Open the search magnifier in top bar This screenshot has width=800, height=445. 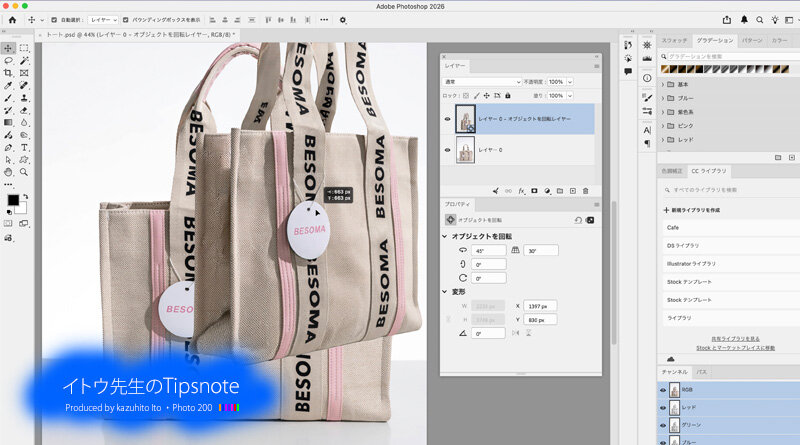click(x=760, y=20)
